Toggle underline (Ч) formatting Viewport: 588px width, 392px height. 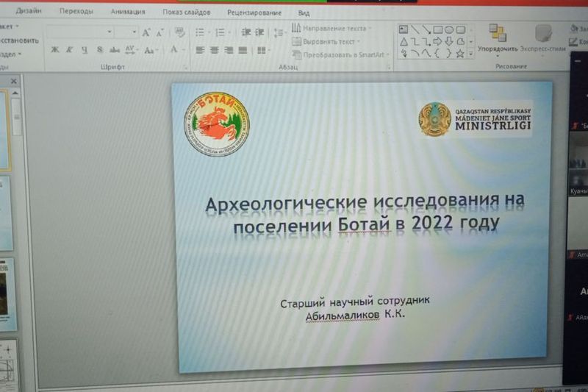[x=85, y=50]
